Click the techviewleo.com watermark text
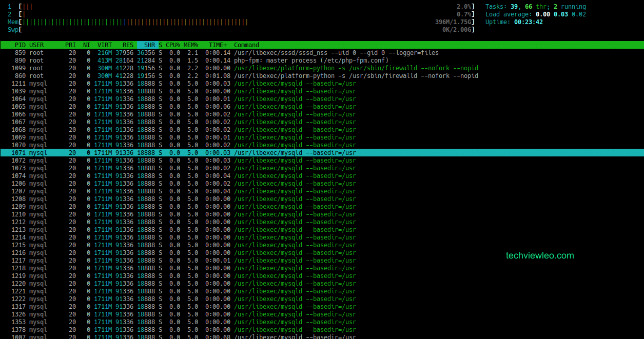Viewport: 644px width, 339px height. (540, 255)
